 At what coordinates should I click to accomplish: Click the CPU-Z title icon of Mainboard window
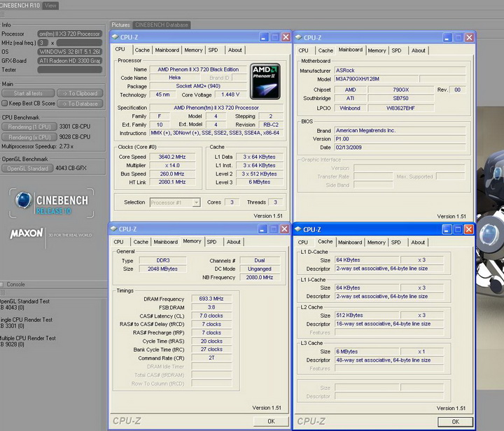tap(298, 37)
